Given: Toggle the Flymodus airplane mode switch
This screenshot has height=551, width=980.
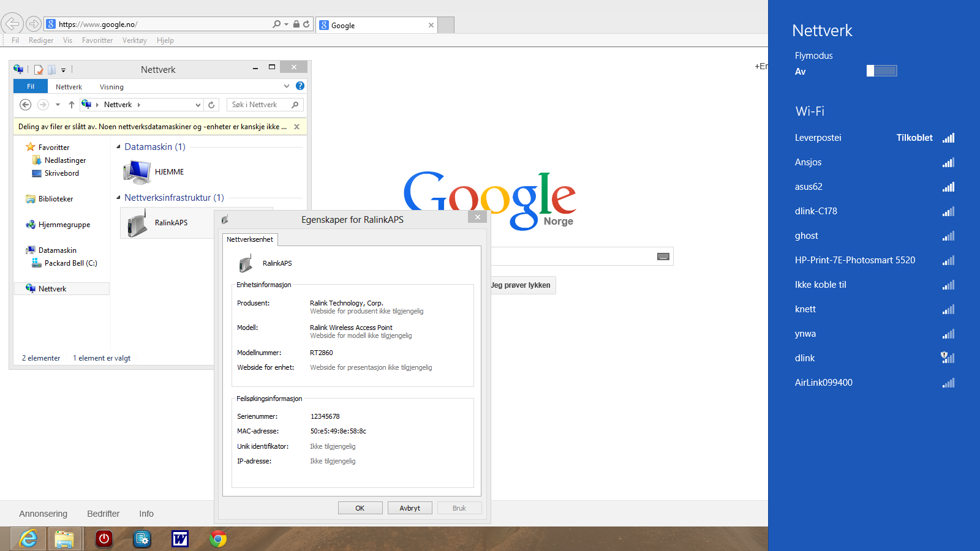Looking at the screenshot, I should coord(881,71).
